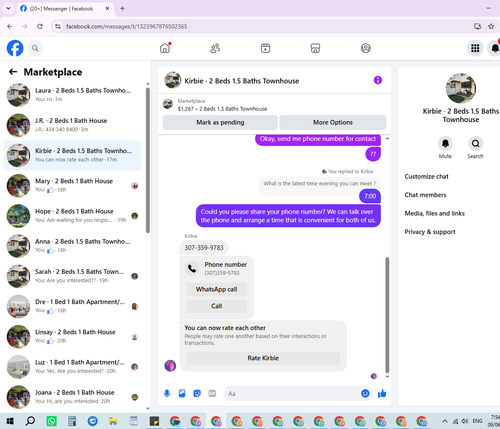
Task: Open the Video/Reels icon in top navigation
Action: pos(265,48)
